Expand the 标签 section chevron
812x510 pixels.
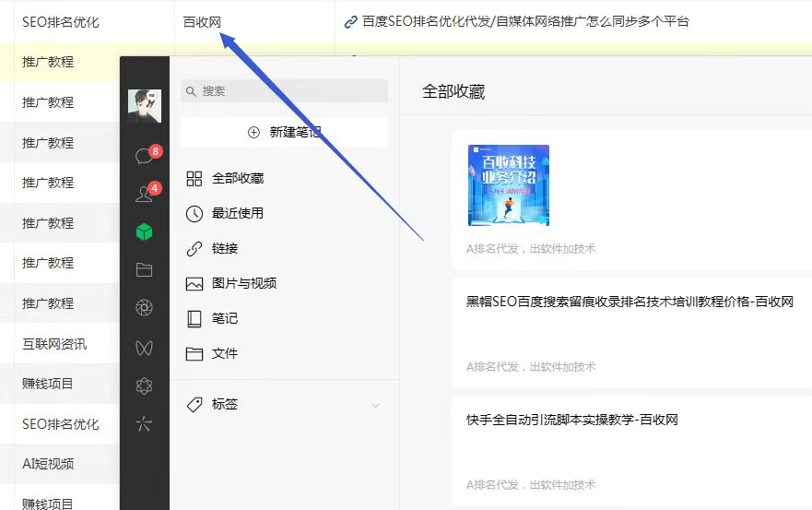[376, 405]
